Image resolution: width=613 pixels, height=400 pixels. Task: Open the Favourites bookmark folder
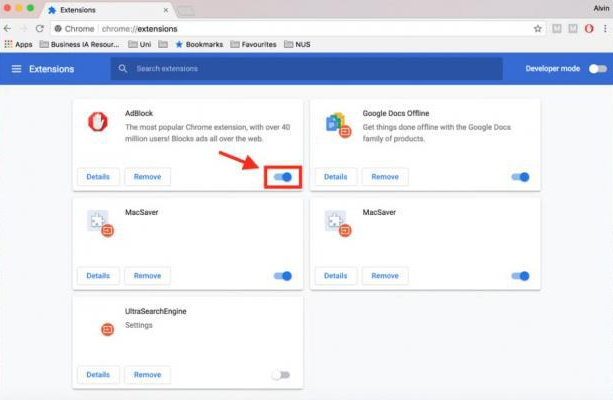coord(253,44)
